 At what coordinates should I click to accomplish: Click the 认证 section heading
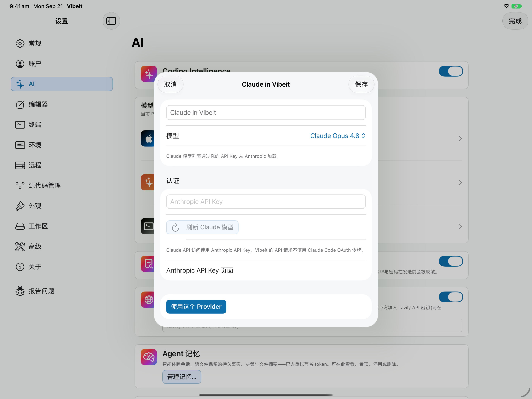172,181
